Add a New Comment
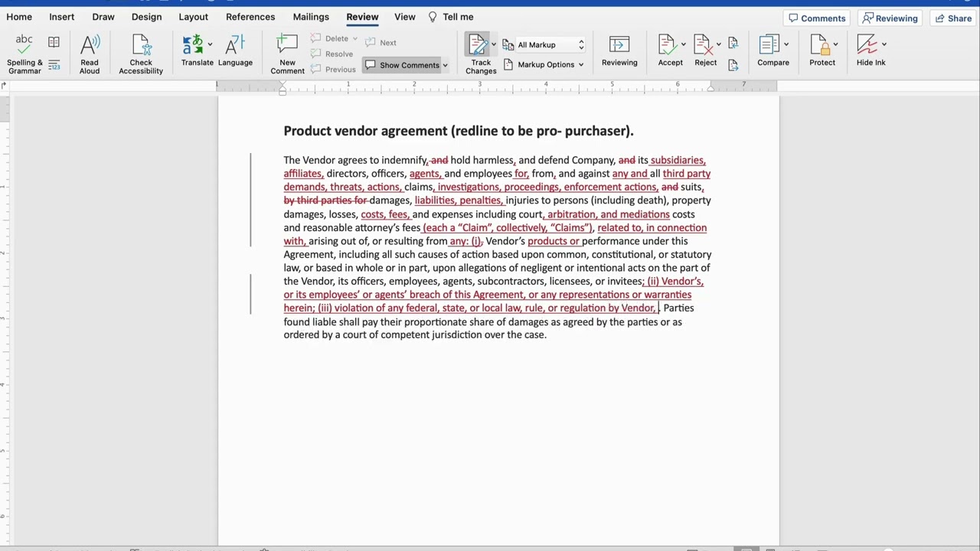Viewport: 980px width, 551px height. click(x=287, y=54)
